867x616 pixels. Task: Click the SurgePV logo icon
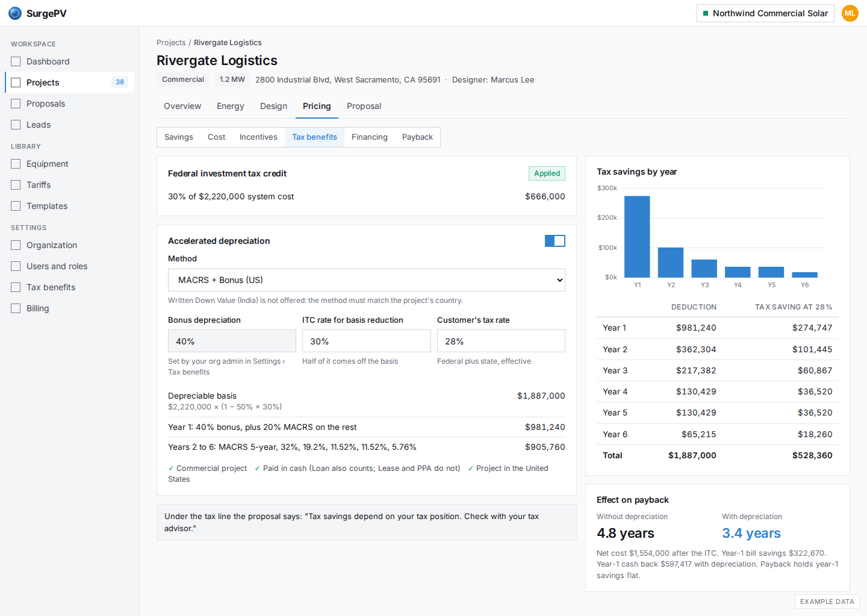point(15,13)
